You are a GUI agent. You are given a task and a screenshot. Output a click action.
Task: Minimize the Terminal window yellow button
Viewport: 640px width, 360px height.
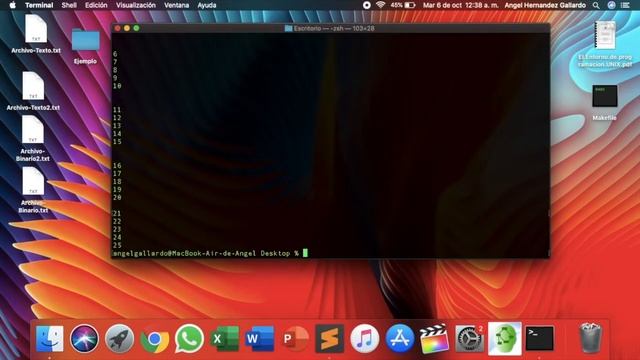(x=127, y=28)
